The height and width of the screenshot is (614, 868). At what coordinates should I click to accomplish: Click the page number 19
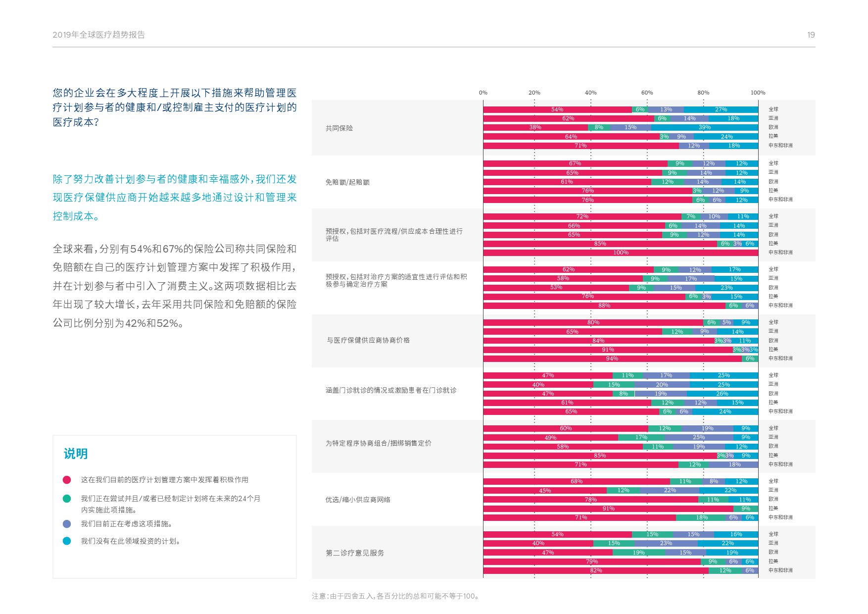pyautogui.click(x=811, y=35)
